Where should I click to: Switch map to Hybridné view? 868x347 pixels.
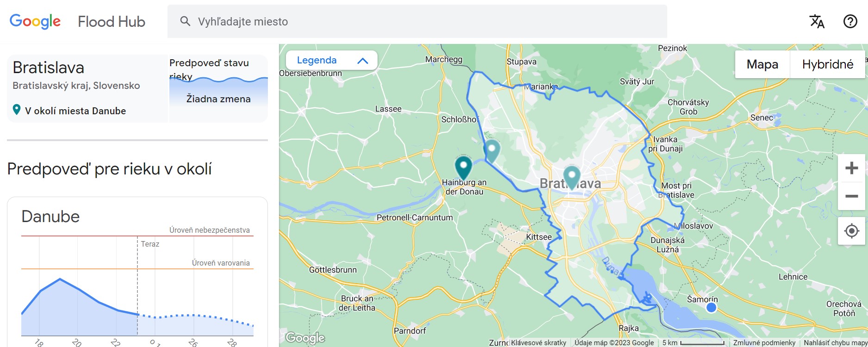(x=827, y=64)
